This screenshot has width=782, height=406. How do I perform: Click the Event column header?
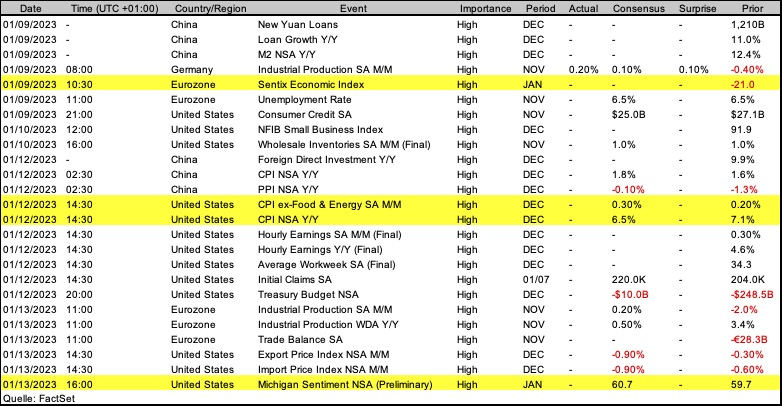click(353, 8)
